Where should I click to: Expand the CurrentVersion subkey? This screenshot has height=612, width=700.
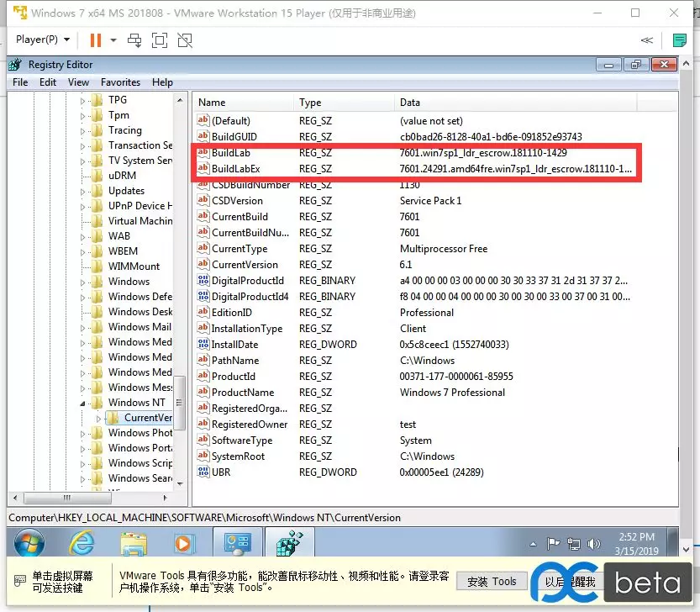point(98,419)
